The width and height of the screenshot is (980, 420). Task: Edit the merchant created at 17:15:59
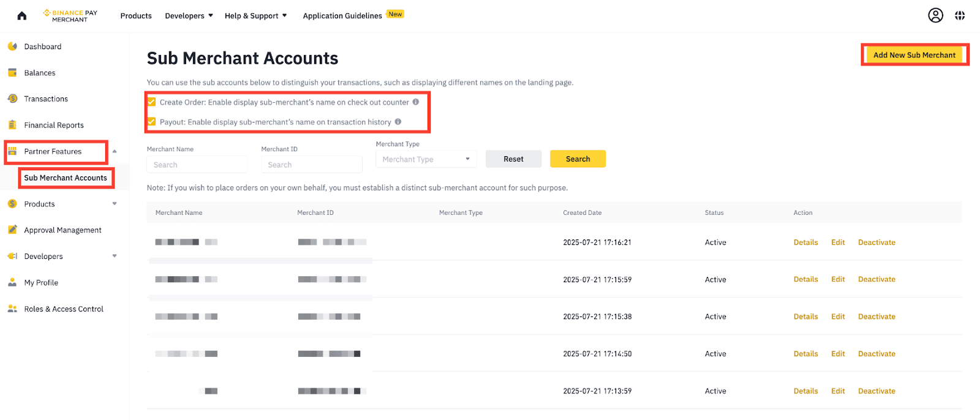click(838, 279)
